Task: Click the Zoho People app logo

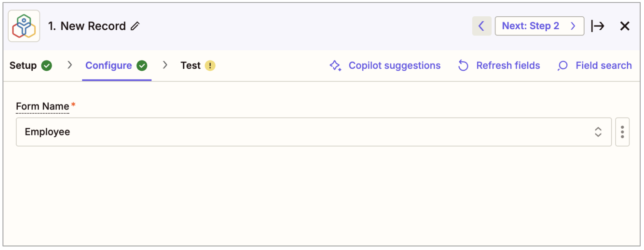Action: click(x=24, y=26)
